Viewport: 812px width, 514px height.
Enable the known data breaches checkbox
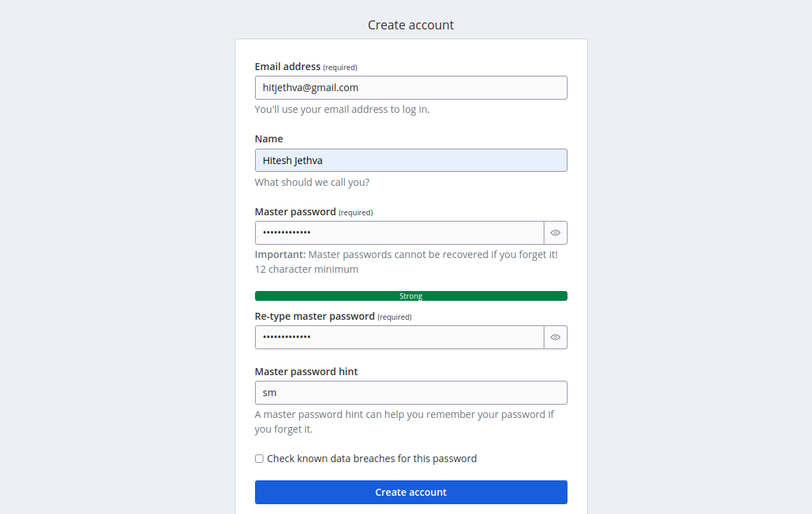(x=259, y=459)
